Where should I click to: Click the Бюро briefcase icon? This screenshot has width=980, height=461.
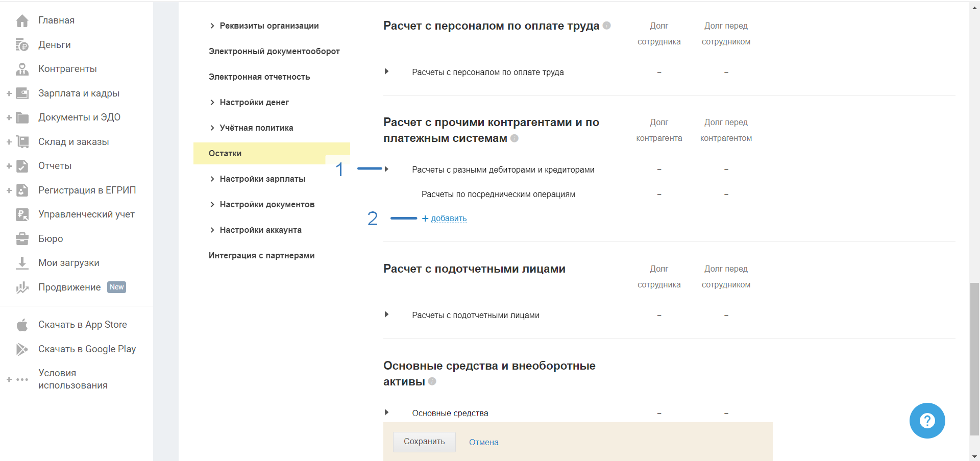click(22, 238)
